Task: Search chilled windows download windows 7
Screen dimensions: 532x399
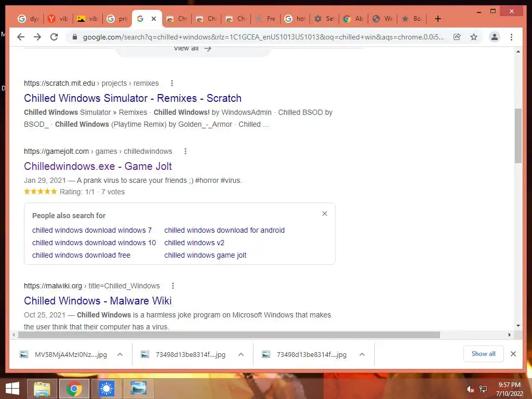Action: 92,230
